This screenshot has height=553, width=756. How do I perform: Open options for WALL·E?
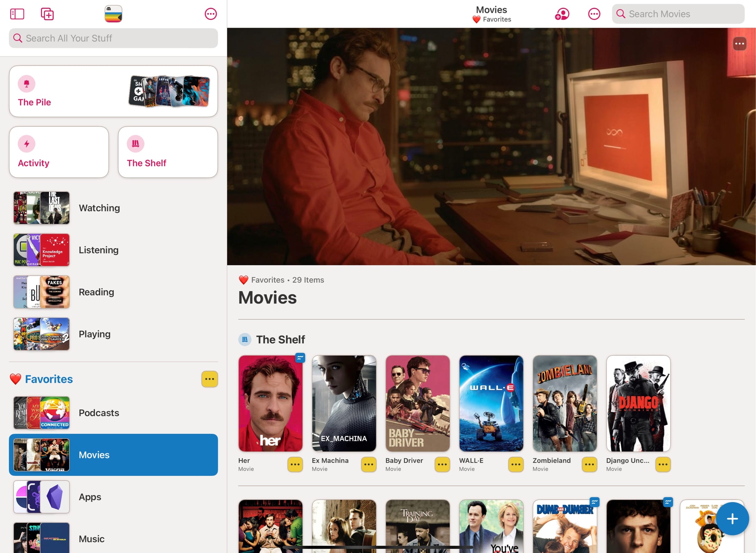pyautogui.click(x=516, y=464)
